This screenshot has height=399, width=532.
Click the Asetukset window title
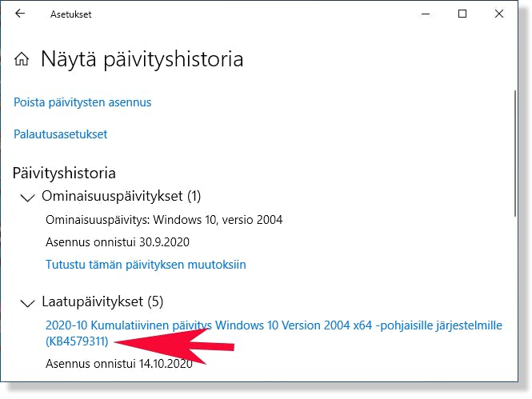pos(71,14)
